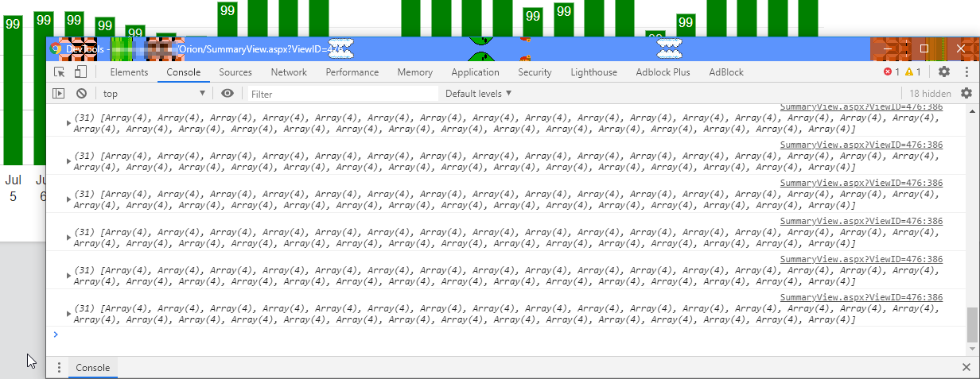Open the drawer three-dot menu beside Console

pos(59,368)
